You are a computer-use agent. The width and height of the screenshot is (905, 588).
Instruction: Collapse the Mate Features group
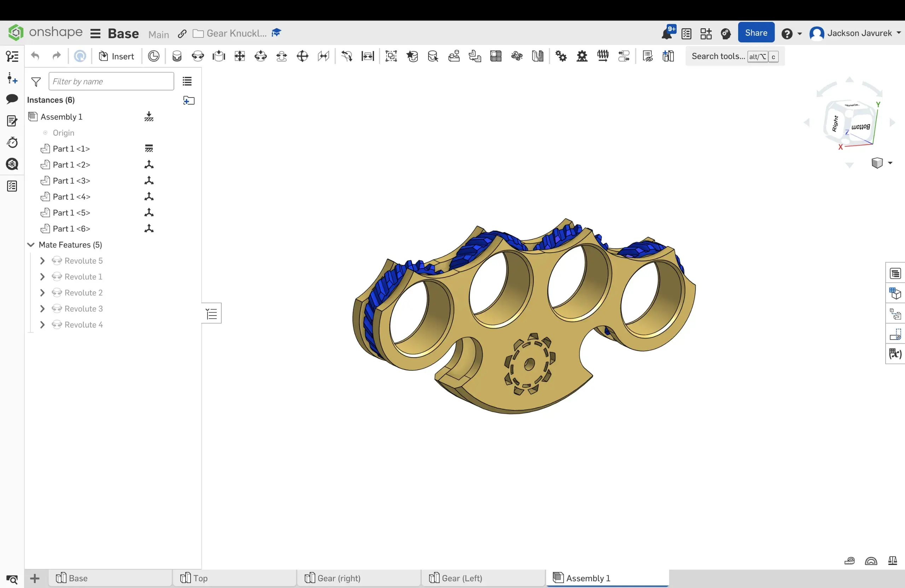(x=31, y=245)
